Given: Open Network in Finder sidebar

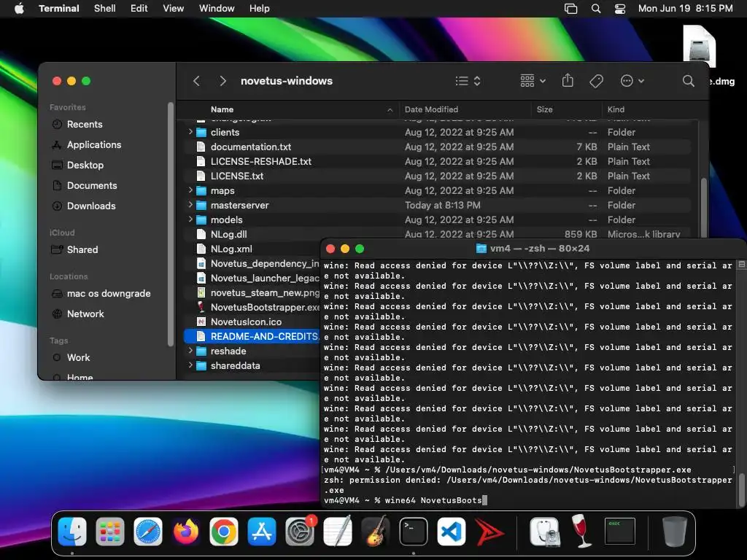Looking at the screenshot, I should 85,314.
